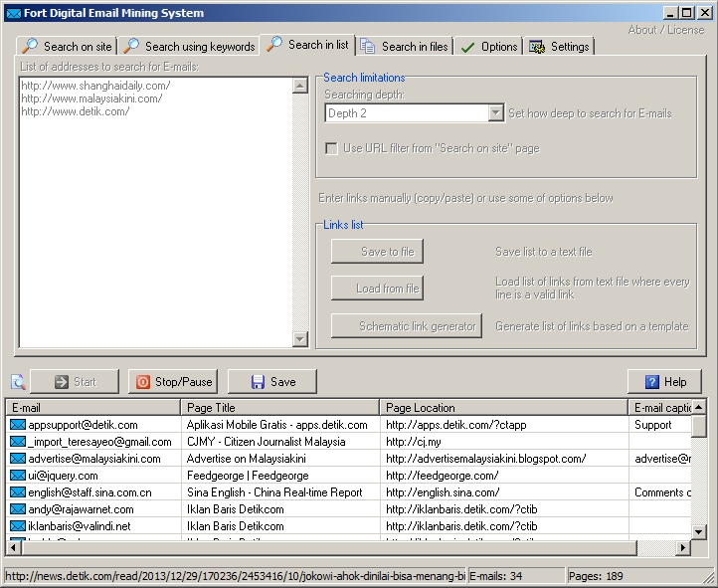Enable the Use URL filter checkbox
718x588 pixels.
tap(332, 149)
